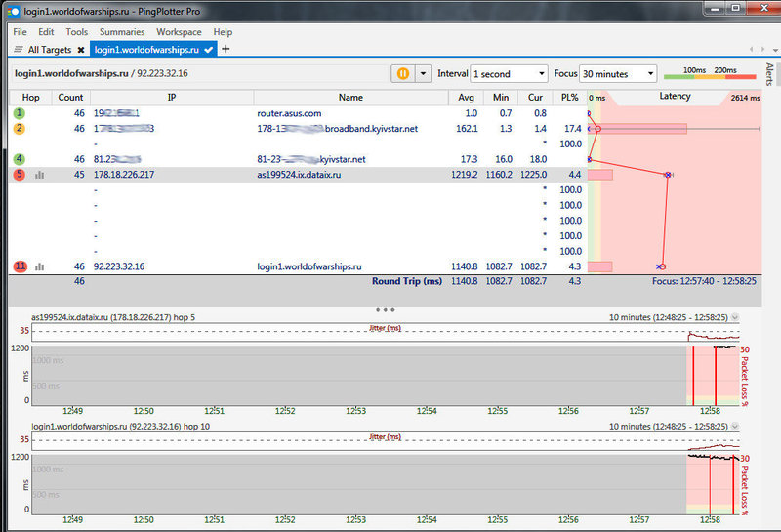The width and height of the screenshot is (781, 532).
Task: Click IP address 178.18.226.217
Action: click(124, 175)
